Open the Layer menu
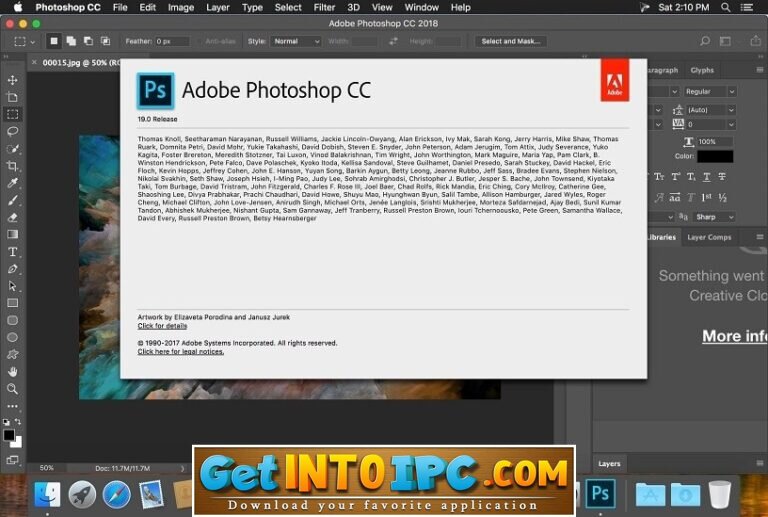Image resolution: width=768 pixels, height=517 pixels. [217, 7]
